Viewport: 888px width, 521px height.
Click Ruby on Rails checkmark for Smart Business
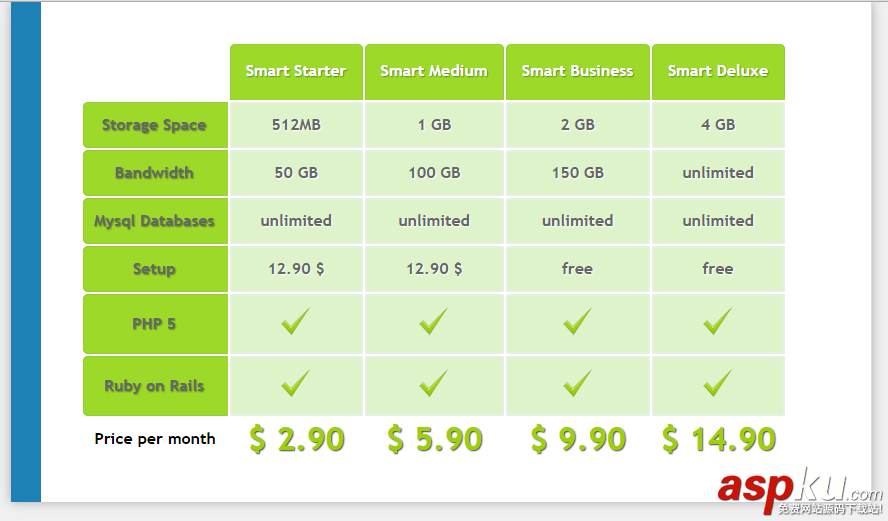577,384
